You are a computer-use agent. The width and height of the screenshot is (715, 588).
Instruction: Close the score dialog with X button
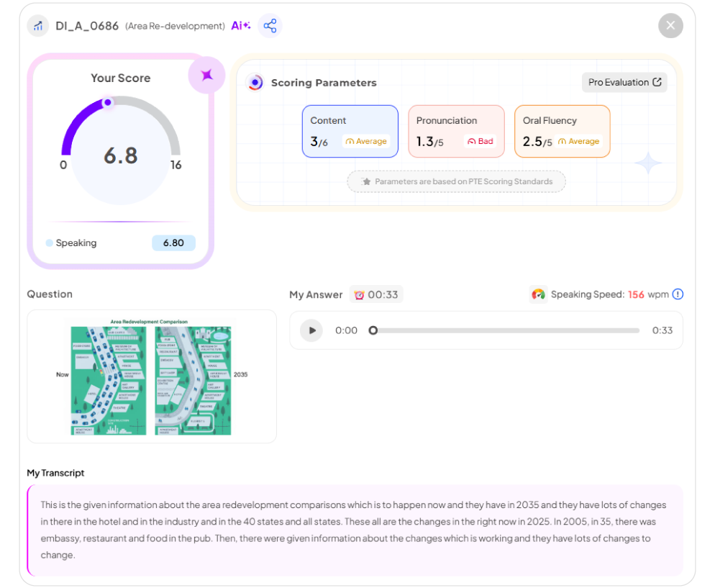pyautogui.click(x=670, y=26)
